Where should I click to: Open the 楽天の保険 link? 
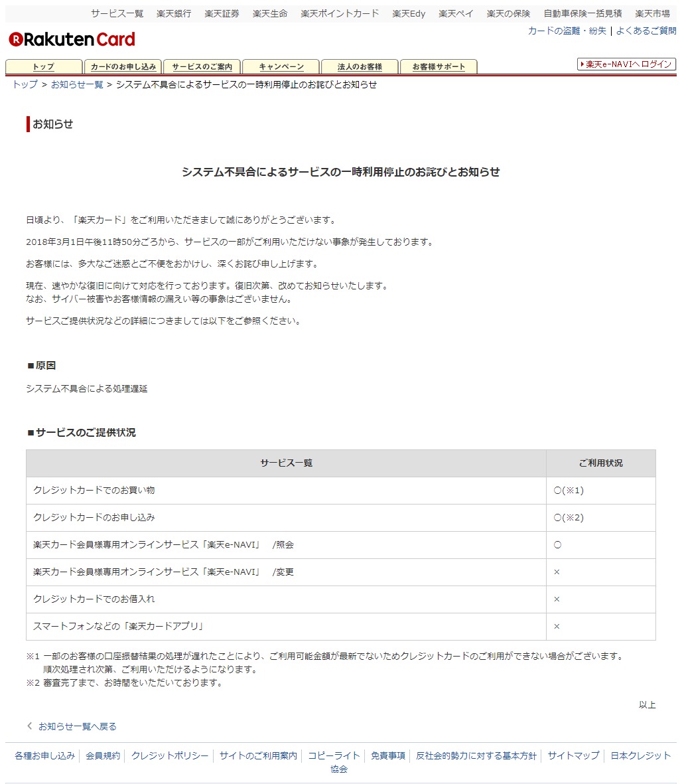click(x=508, y=13)
